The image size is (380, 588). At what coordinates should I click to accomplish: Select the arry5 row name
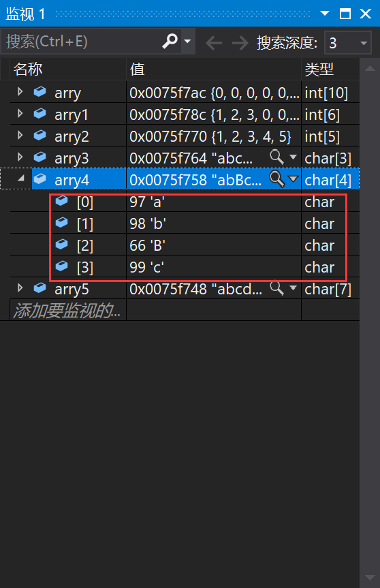[x=72, y=289]
